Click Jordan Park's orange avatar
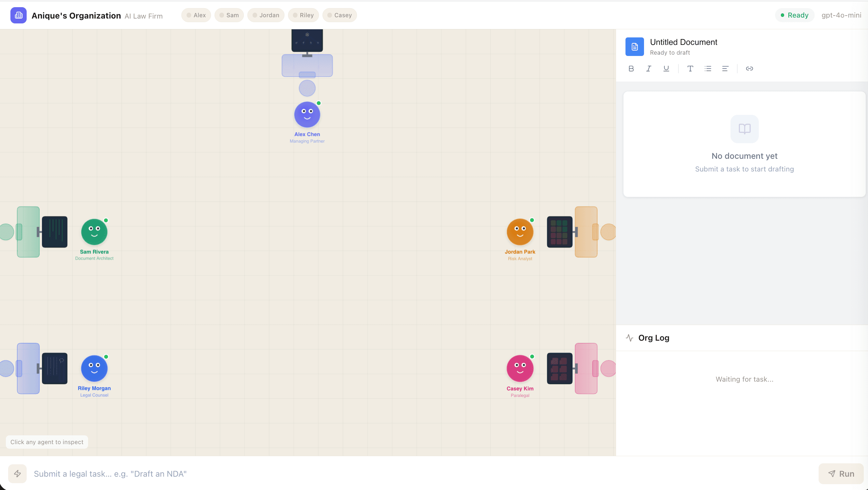Image resolution: width=868 pixels, height=490 pixels. pyautogui.click(x=520, y=232)
